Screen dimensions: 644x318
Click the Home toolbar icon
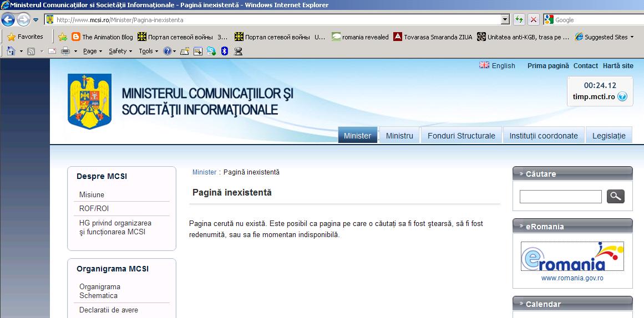pos(11,52)
